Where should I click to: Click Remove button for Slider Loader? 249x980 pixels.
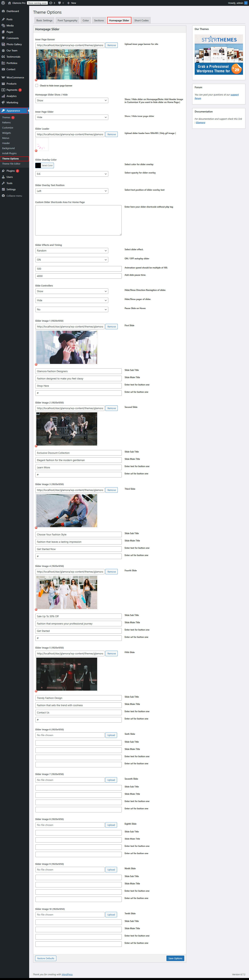112,134
